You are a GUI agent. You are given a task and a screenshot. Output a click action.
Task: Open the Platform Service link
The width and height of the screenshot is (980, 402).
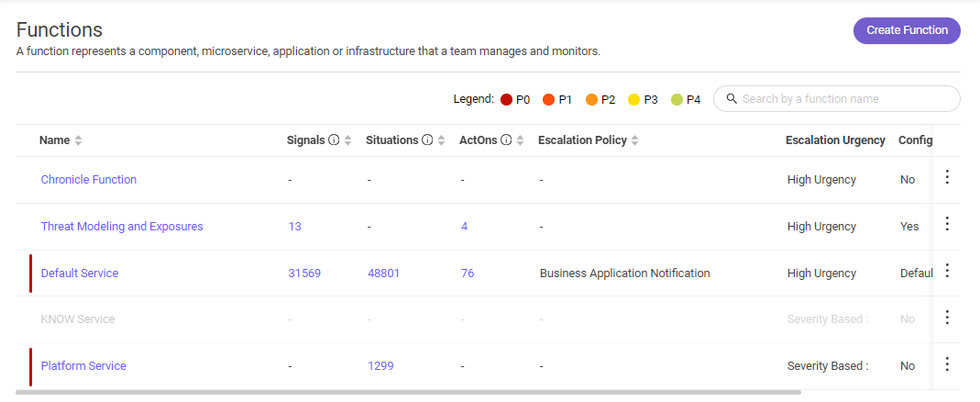tap(83, 365)
